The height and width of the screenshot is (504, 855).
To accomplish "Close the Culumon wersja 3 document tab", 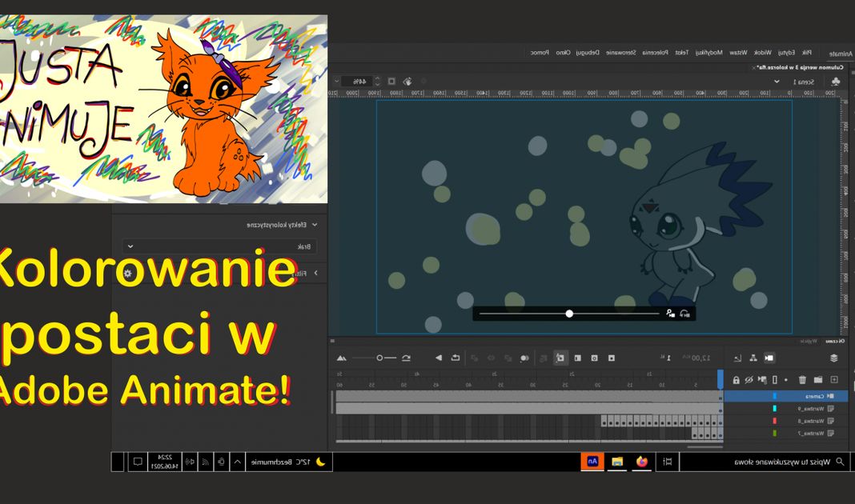I will [x=753, y=67].
